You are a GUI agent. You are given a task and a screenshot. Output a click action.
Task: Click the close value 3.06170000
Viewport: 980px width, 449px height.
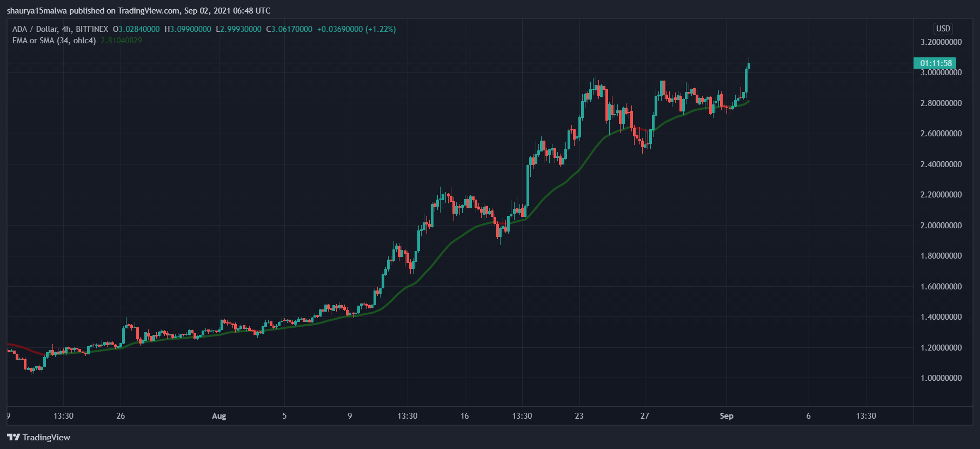click(292, 29)
